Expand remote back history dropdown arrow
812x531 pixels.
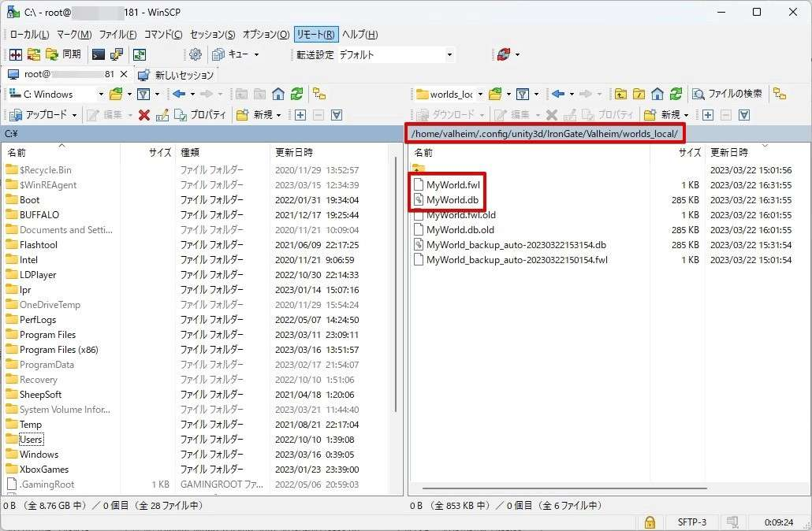572,94
